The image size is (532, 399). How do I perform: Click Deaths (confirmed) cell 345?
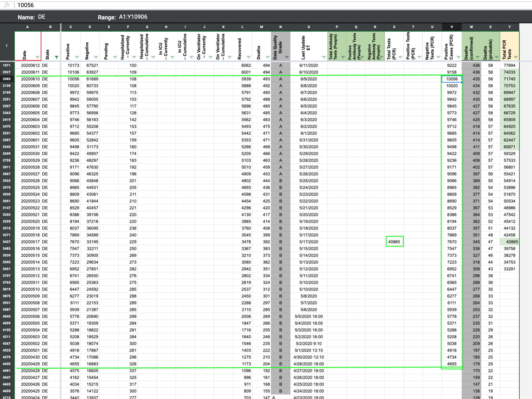pos(472,241)
